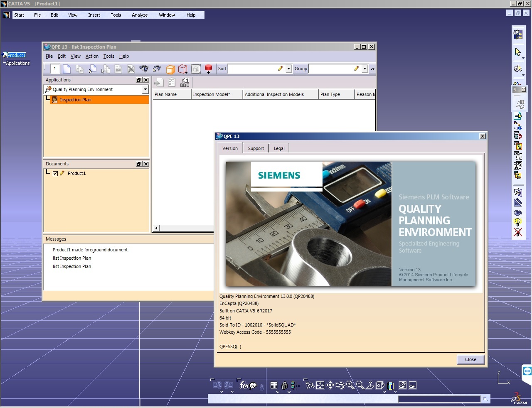Expand the dropdown arrow under the Select arrow tool
532x408 pixels.
click(x=523, y=58)
